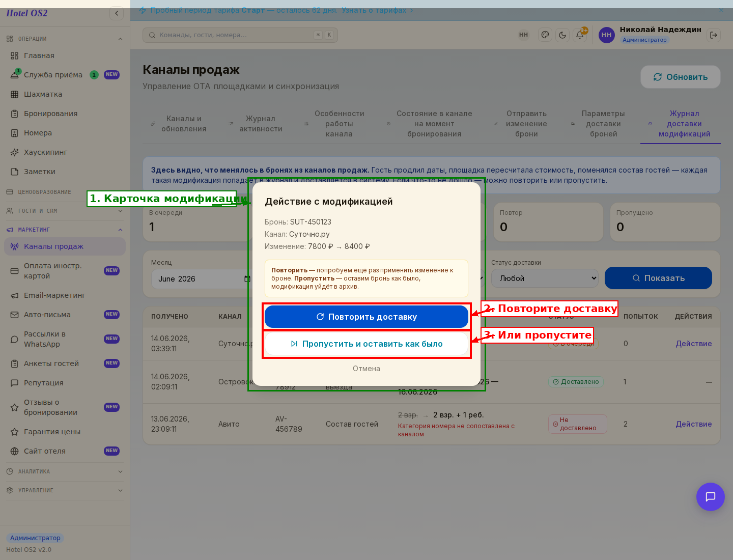Expand the Аналитика section
Viewport: 733px width, 560px height.
point(65,471)
